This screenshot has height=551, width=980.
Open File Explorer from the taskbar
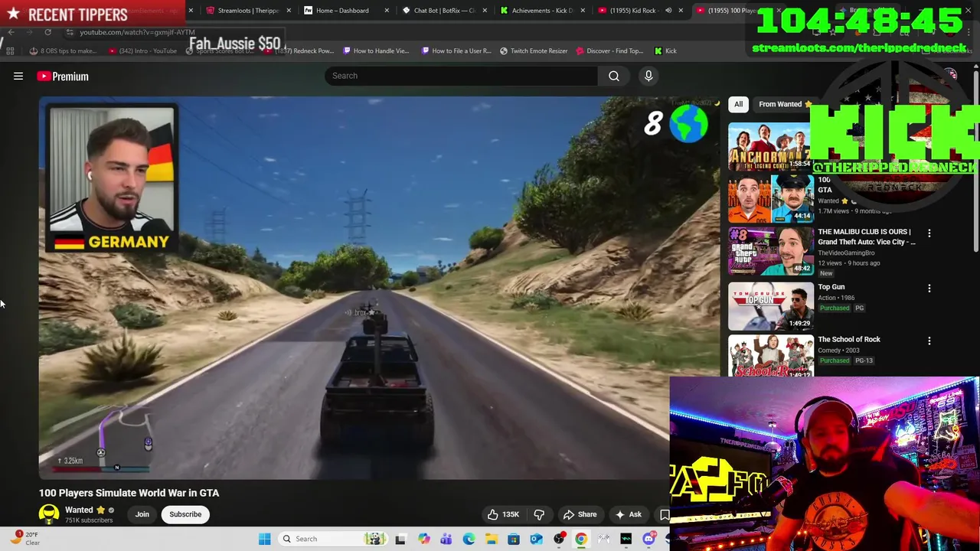click(x=491, y=539)
